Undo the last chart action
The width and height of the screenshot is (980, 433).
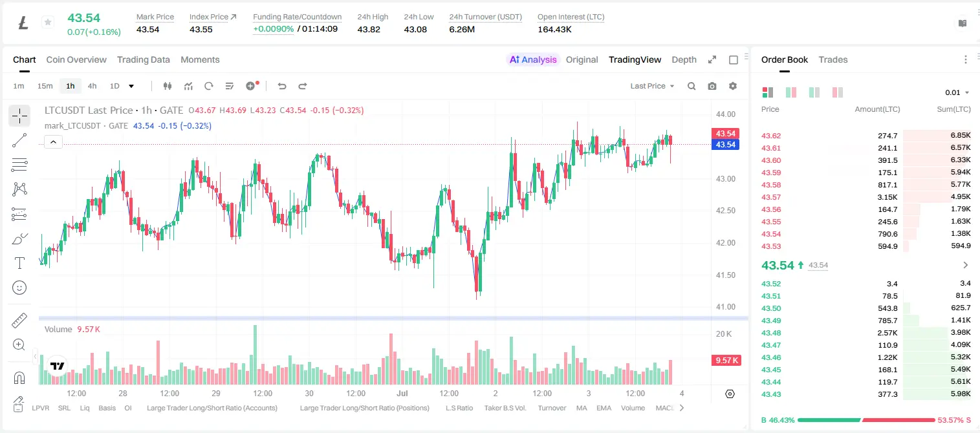point(282,86)
